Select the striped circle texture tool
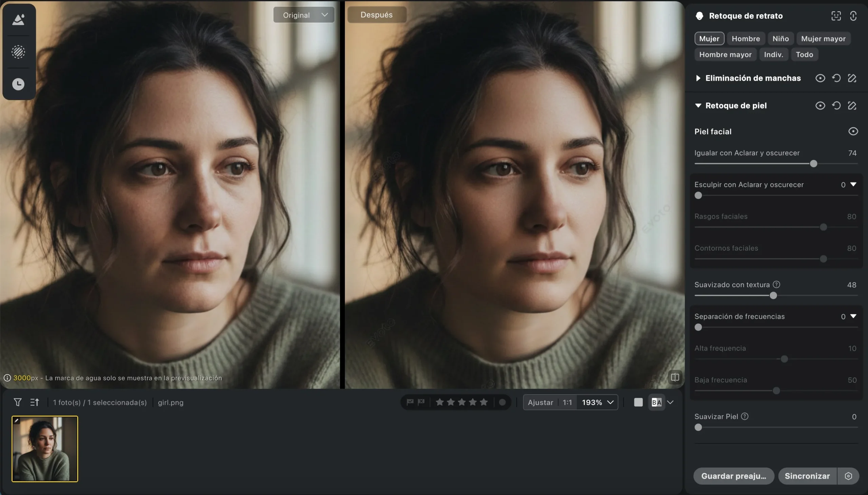The height and width of the screenshot is (495, 868). [x=18, y=52]
